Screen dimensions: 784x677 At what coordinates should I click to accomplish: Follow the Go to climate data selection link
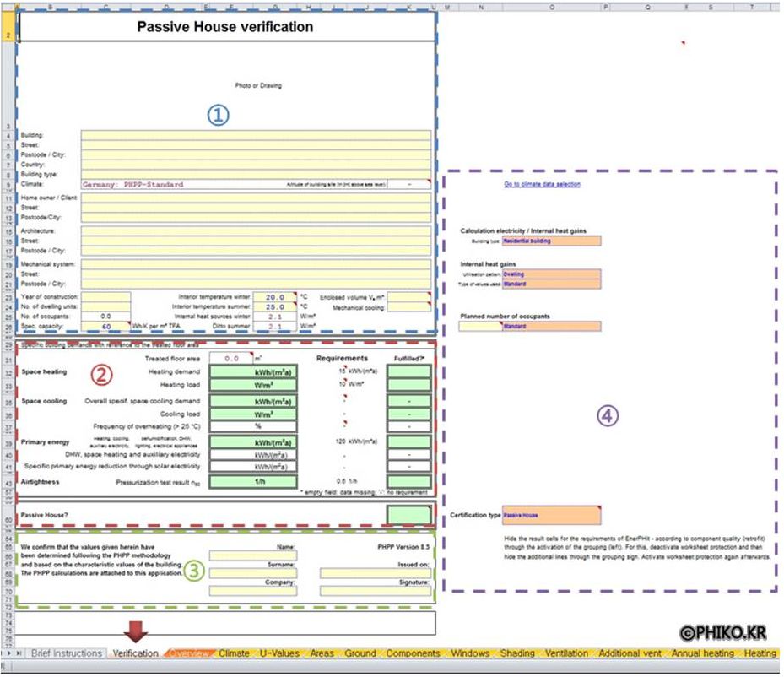(x=542, y=184)
